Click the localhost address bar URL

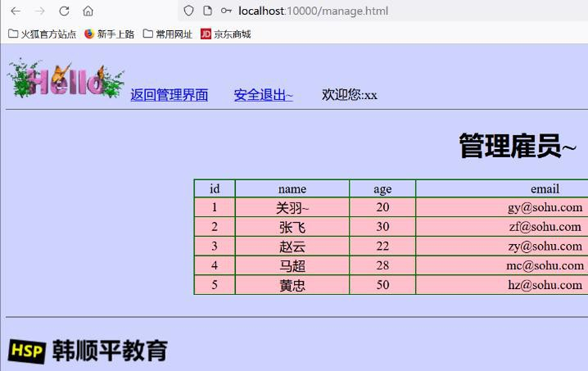312,11
